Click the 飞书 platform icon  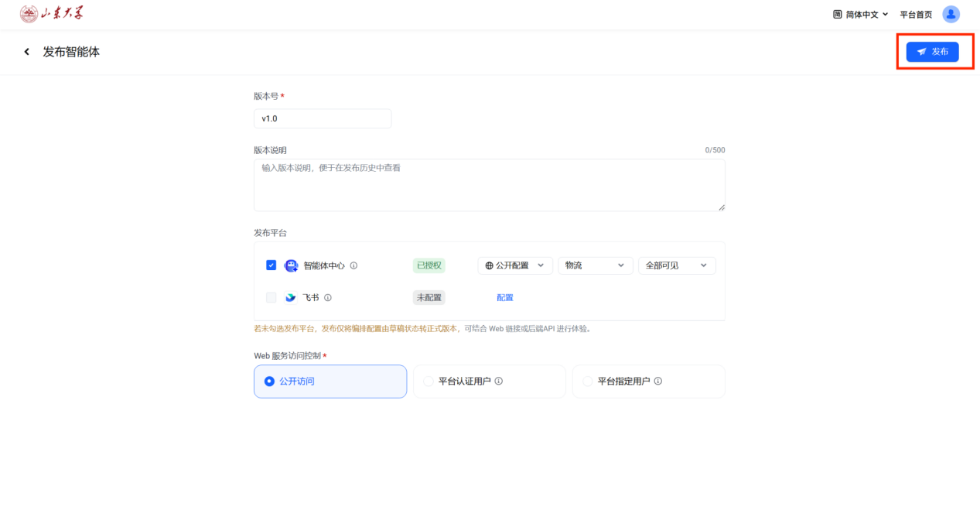291,297
